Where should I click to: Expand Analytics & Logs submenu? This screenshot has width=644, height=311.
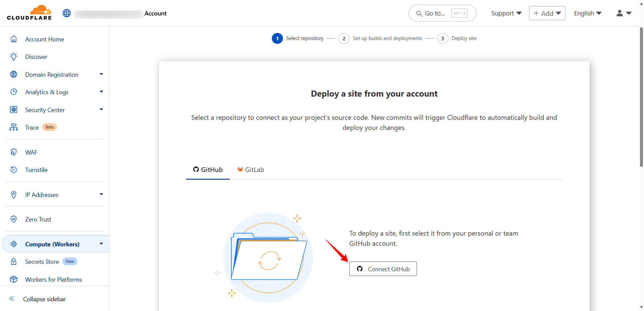101,92
